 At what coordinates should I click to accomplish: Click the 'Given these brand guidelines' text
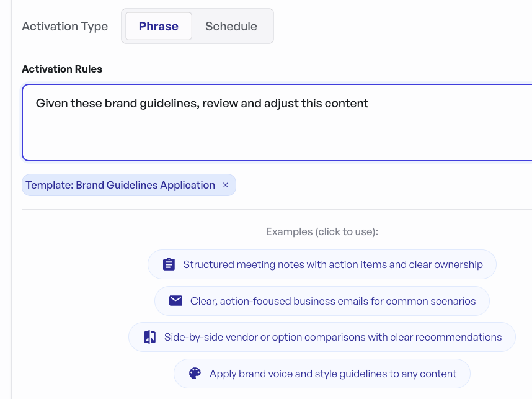pos(118,103)
